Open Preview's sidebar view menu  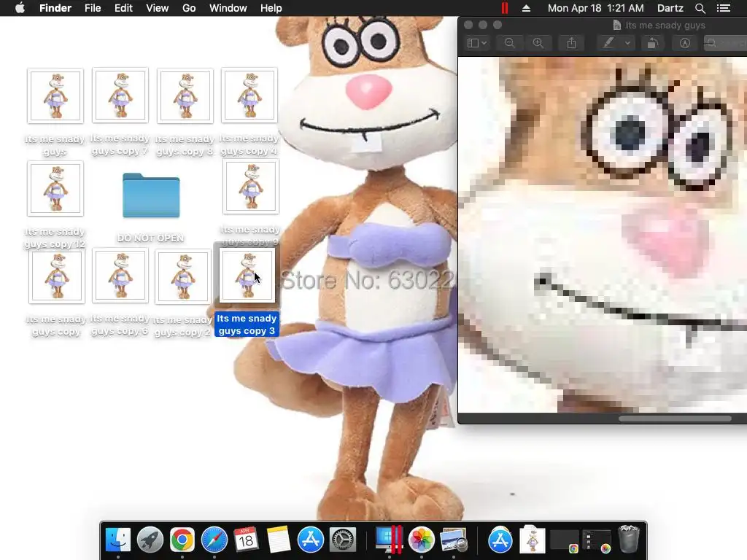(x=477, y=43)
